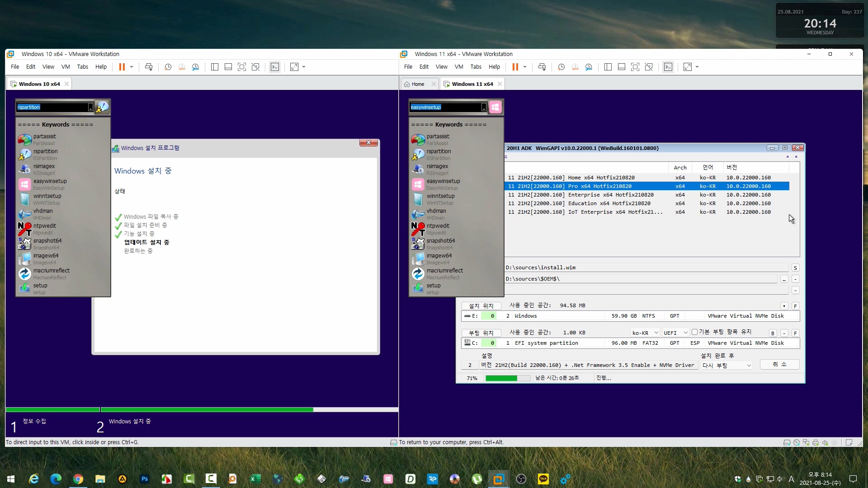Click the 취소 cancel button
868x488 pixels.
pos(779,365)
